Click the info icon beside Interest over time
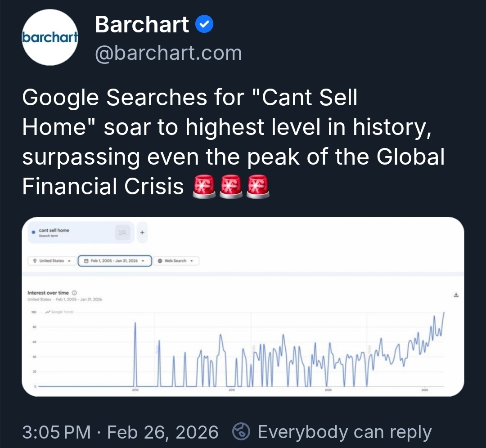Image resolution: width=486 pixels, height=448 pixels. pyautogui.click(x=74, y=293)
